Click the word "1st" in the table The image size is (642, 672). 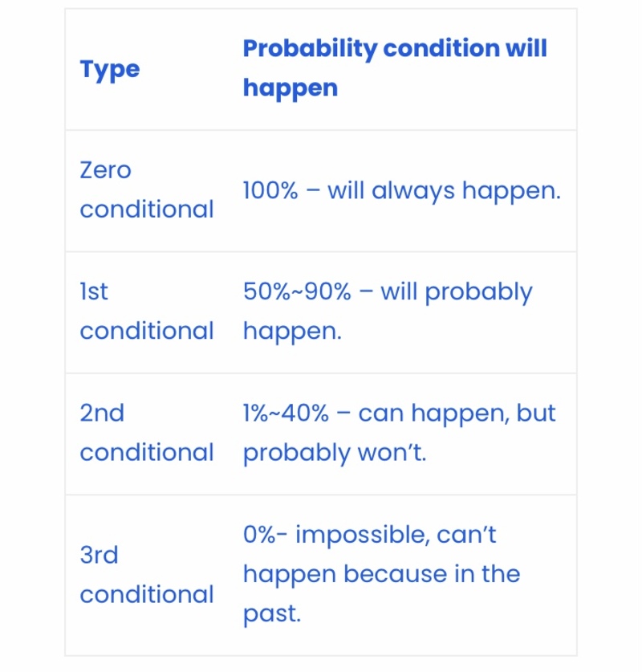(94, 292)
